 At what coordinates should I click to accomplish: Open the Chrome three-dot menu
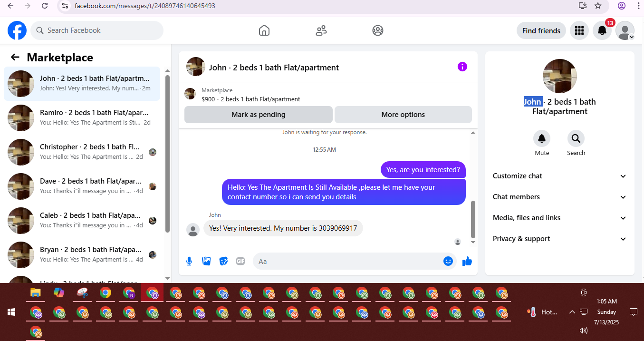638,6
